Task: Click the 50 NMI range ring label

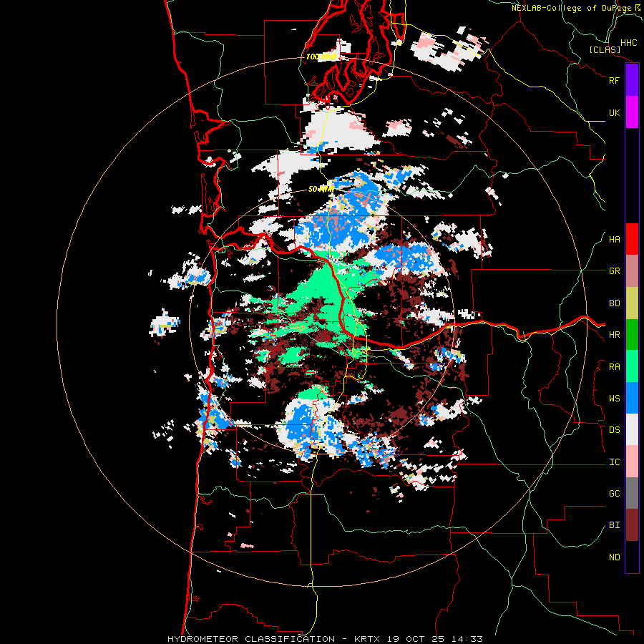Action: click(321, 189)
